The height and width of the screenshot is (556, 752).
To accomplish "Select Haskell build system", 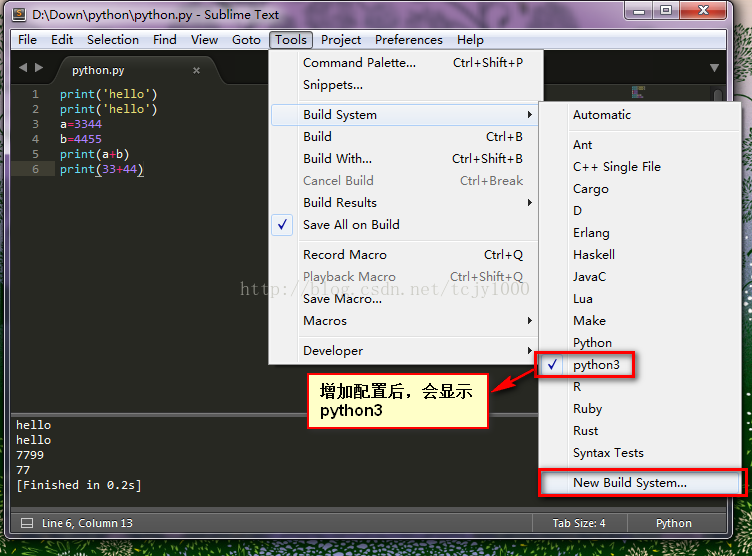I will pos(640,255).
